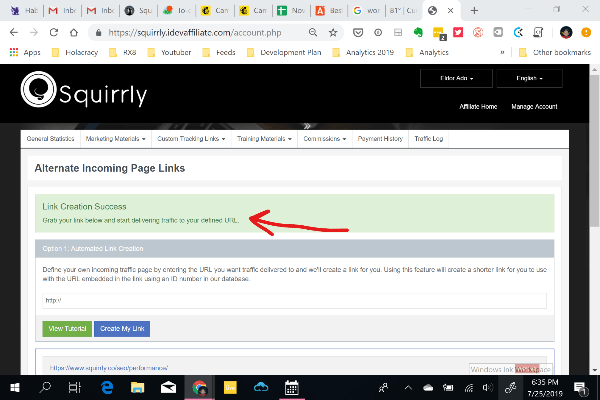Reload the current page
Image resolution: width=600 pixels, height=400 pixels.
[54, 33]
